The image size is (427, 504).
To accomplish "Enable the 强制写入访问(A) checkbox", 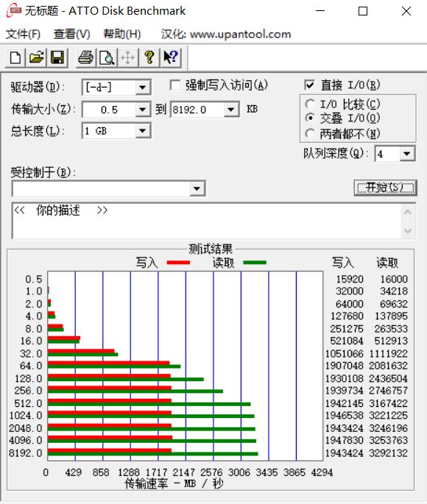I will tap(175, 85).
